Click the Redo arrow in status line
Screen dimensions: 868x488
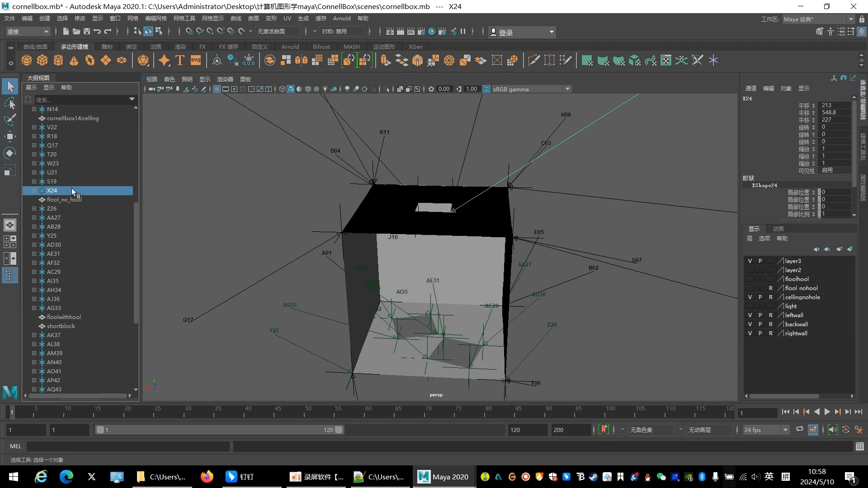(108, 31)
